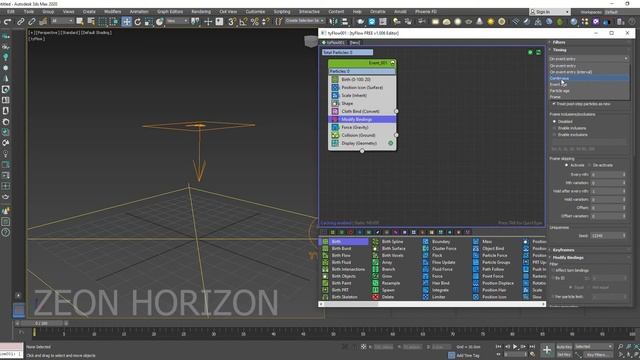Pick the Integrate operator from depot

coord(440,290)
